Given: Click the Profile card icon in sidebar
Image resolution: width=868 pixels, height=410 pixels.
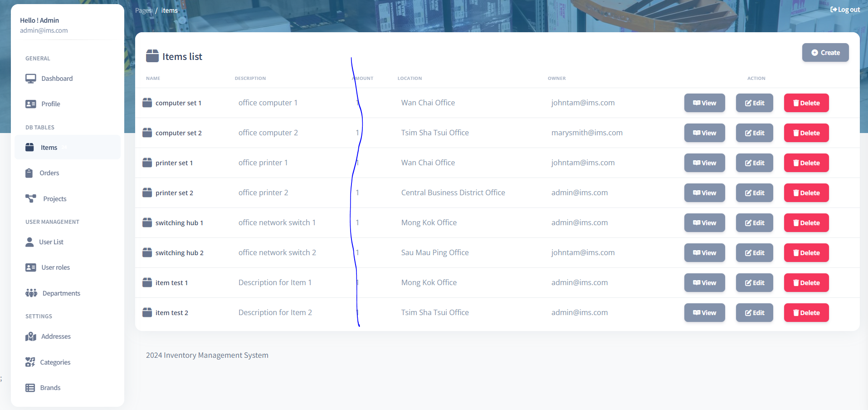Looking at the screenshot, I should [30, 104].
